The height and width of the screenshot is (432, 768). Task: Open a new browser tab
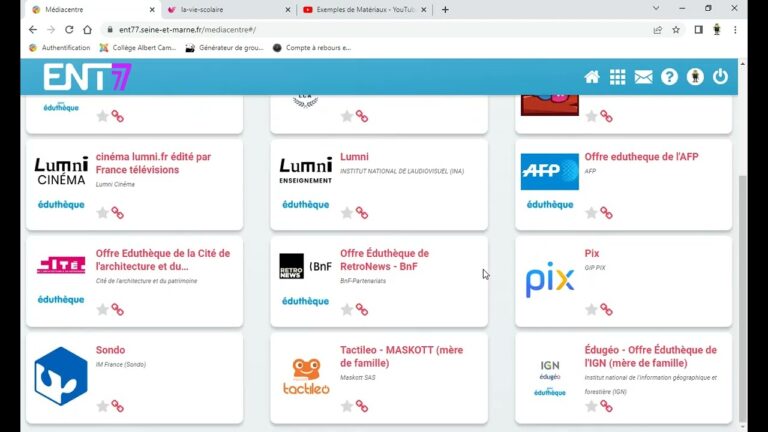(445, 9)
